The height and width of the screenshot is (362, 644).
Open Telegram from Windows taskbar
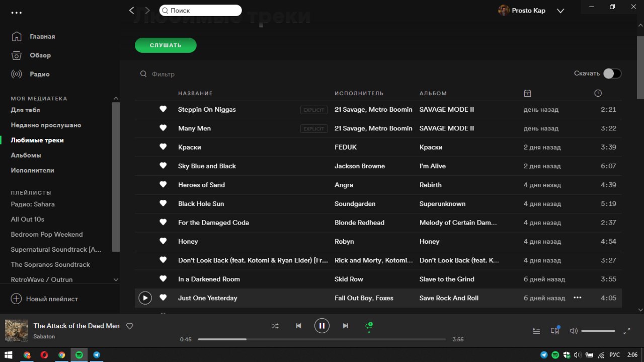96,355
